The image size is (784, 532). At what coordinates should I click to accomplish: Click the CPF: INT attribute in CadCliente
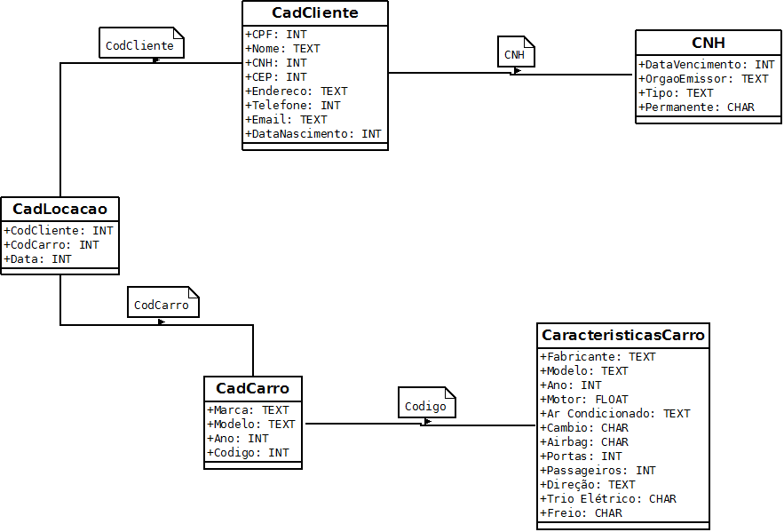pyautogui.click(x=276, y=35)
